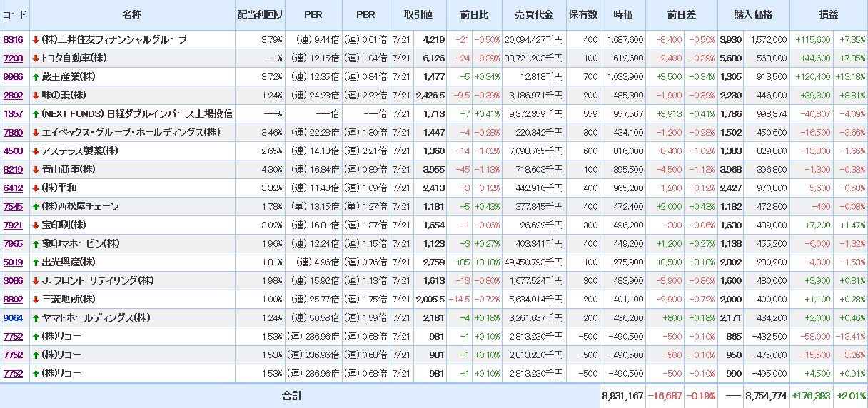Click the 名称 column header
Viewport: 868px width, 408px height.
[132, 15]
